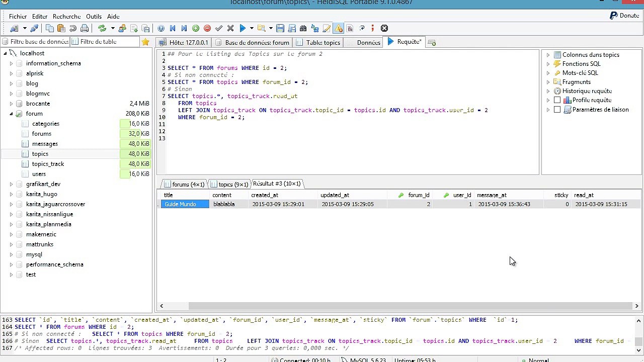Screen dimensions: 644x362
Task: Expand Colonnes dans topics helper
Action: pos(548,55)
